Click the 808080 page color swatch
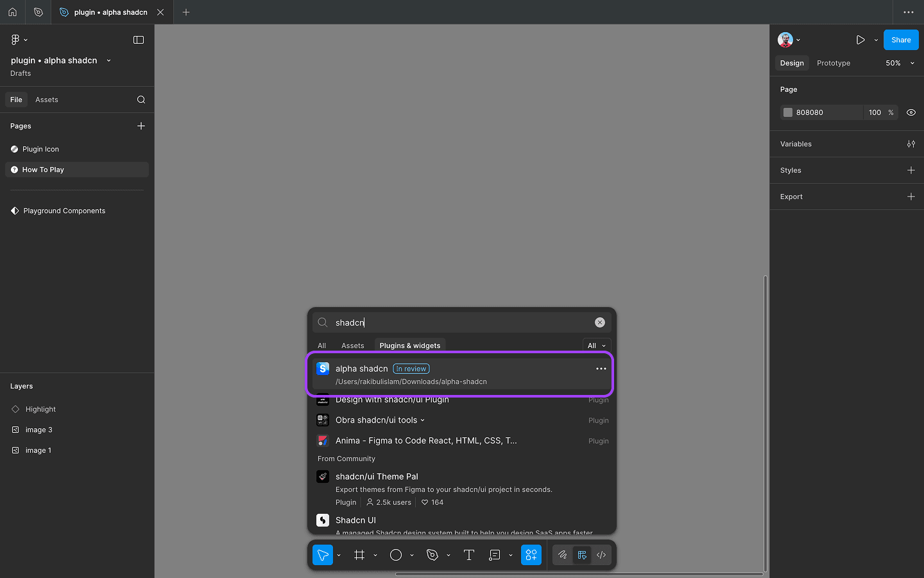 pos(788,112)
